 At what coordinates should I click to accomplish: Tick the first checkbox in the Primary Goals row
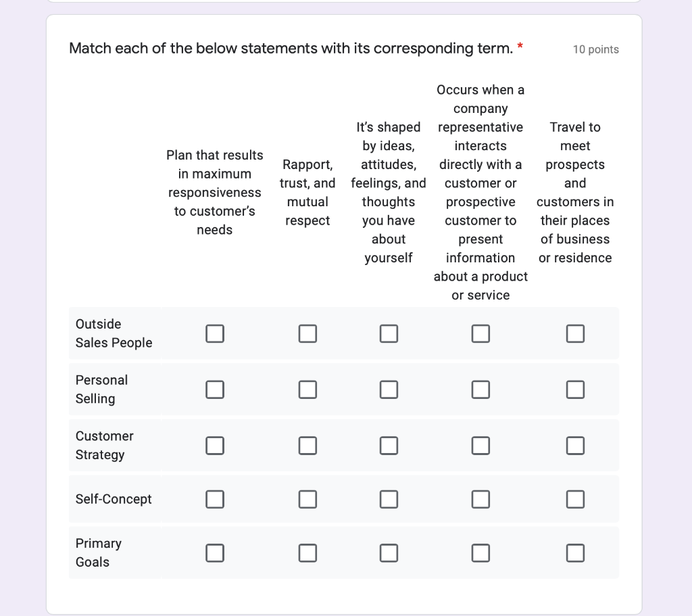[x=215, y=552]
